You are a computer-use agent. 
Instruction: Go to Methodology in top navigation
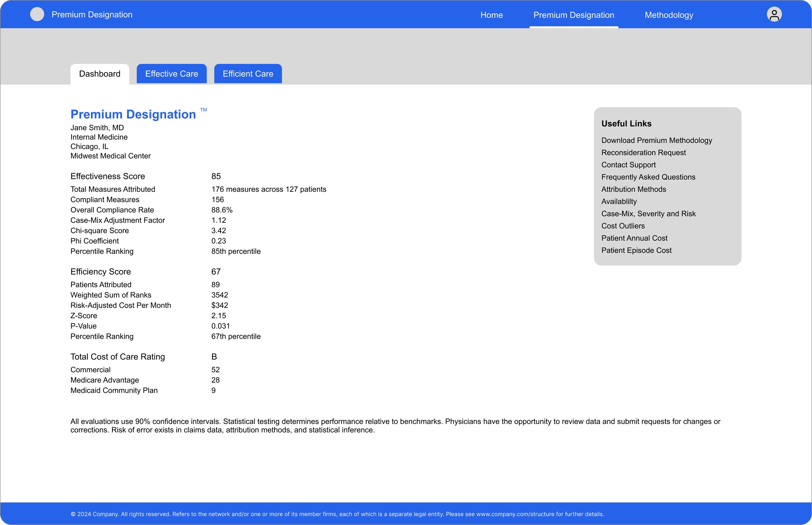pyautogui.click(x=668, y=15)
